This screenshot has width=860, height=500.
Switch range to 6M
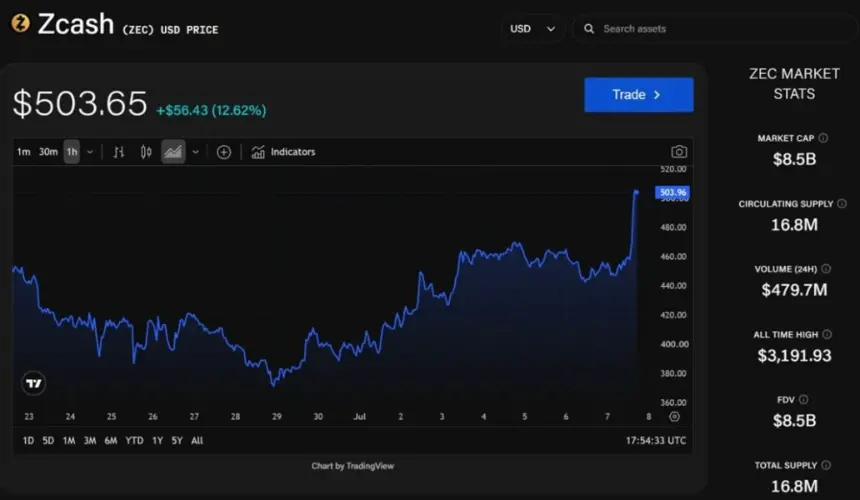tap(111, 440)
